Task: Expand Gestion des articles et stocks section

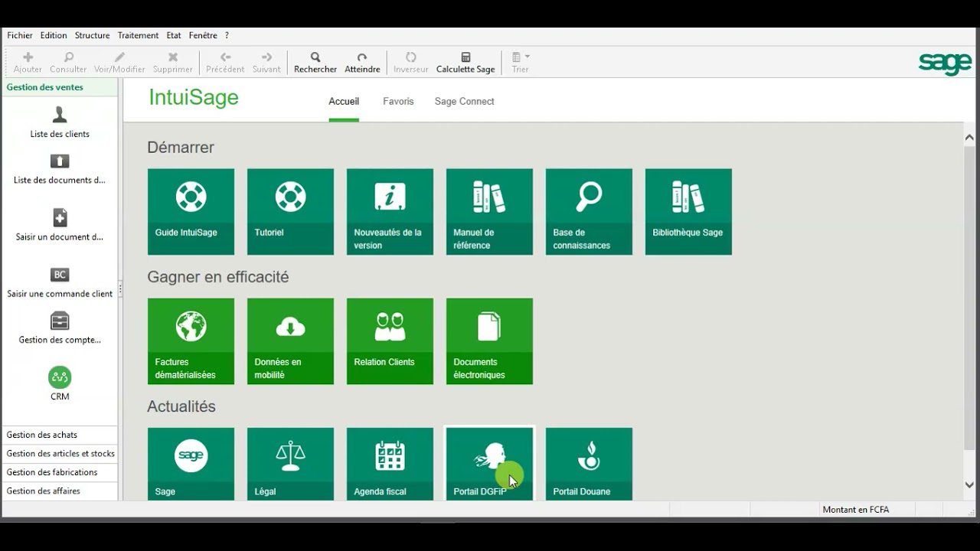Action: click(60, 454)
